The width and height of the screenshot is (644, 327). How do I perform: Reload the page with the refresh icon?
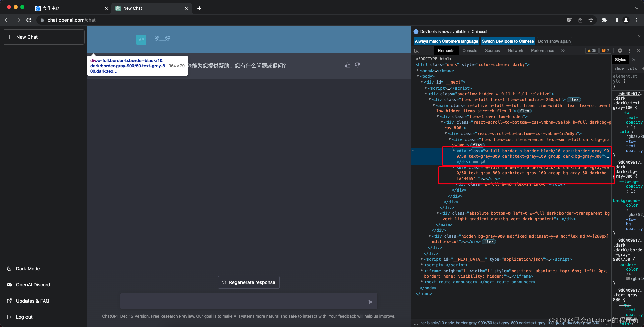(x=29, y=20)
